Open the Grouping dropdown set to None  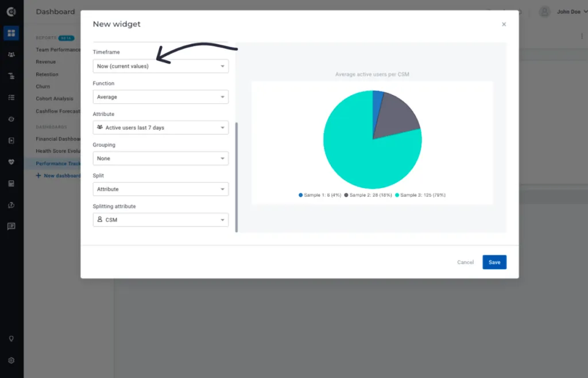[161, 158]
